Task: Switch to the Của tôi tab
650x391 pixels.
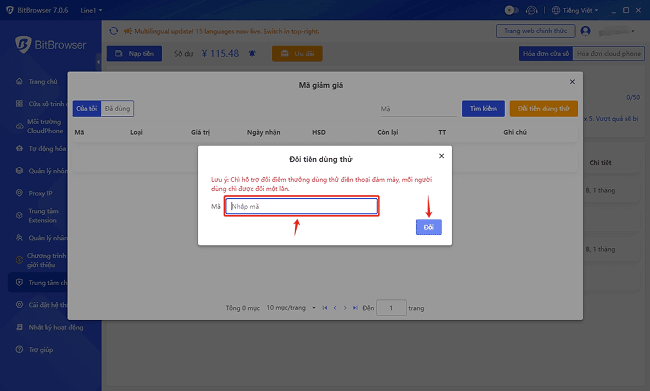Action: (x=87, y=109)
